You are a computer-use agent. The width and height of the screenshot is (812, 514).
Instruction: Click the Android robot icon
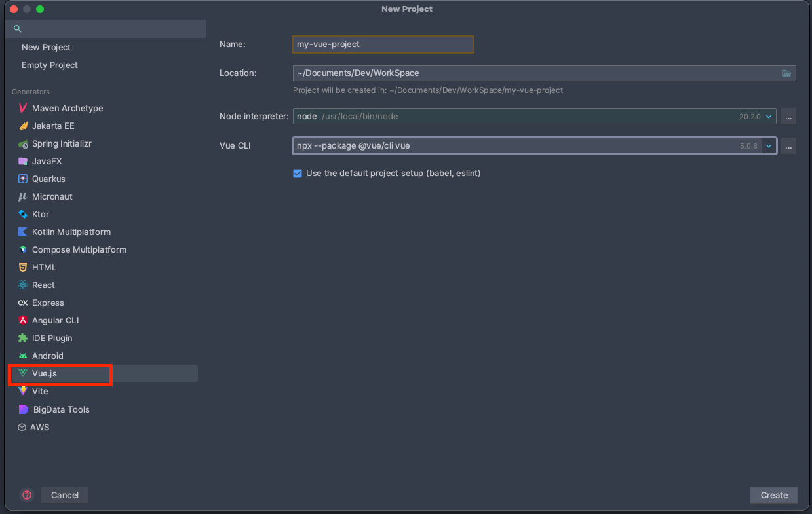pyautogui.click(x=23, y=356)
